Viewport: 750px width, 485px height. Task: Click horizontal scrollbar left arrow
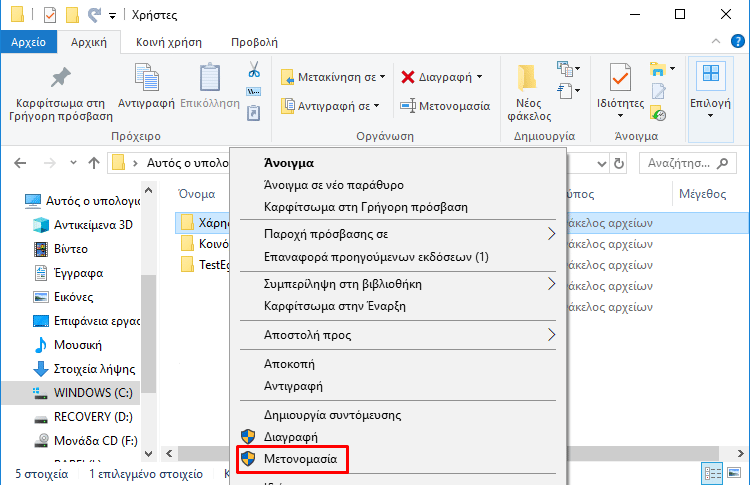coord(169,453)
